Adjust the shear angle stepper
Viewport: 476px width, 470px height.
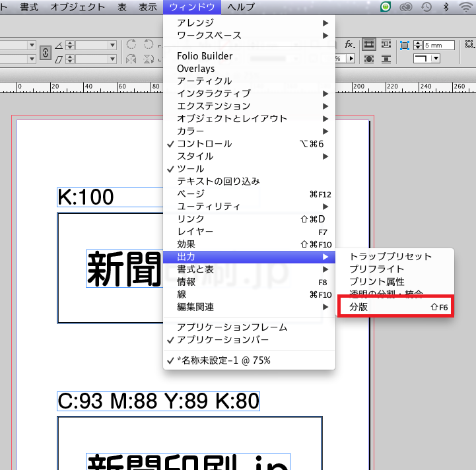click(x=70, y=59)
